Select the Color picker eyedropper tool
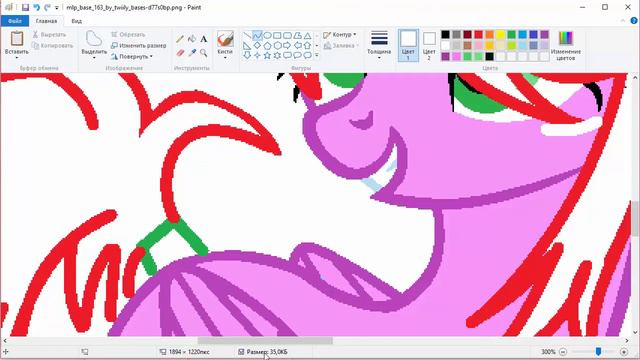 192,53
